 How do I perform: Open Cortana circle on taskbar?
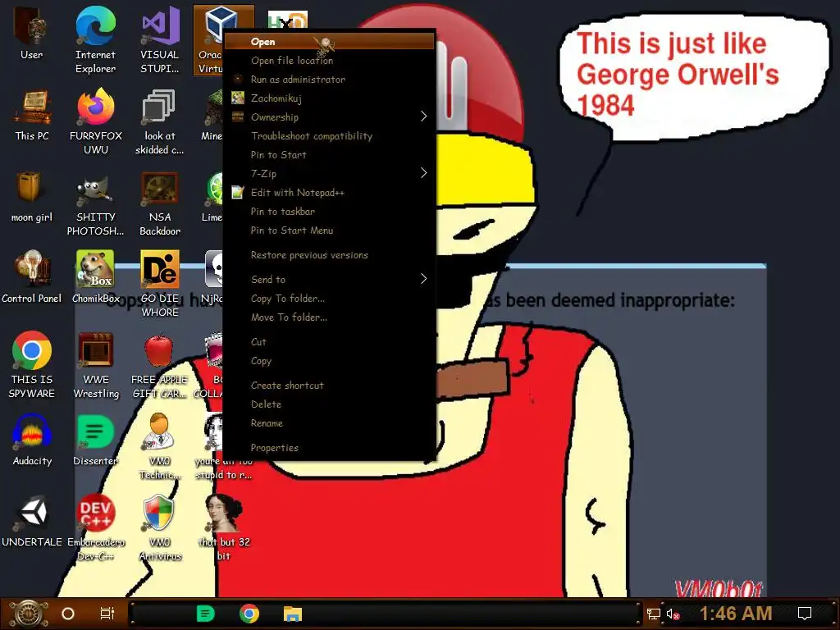point(68,614)
